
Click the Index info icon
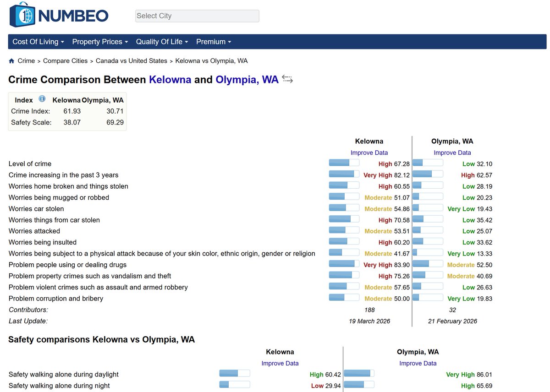pos(42,99)
